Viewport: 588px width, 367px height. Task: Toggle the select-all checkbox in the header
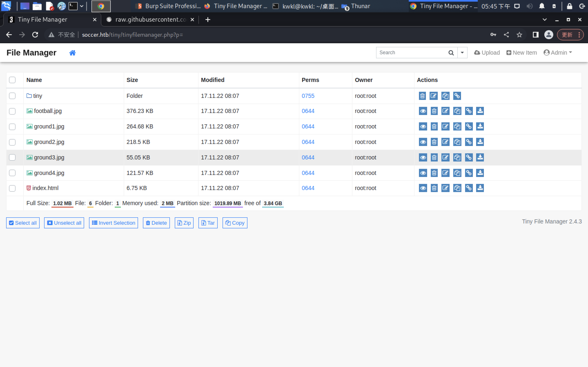click(x=12, y=80)
